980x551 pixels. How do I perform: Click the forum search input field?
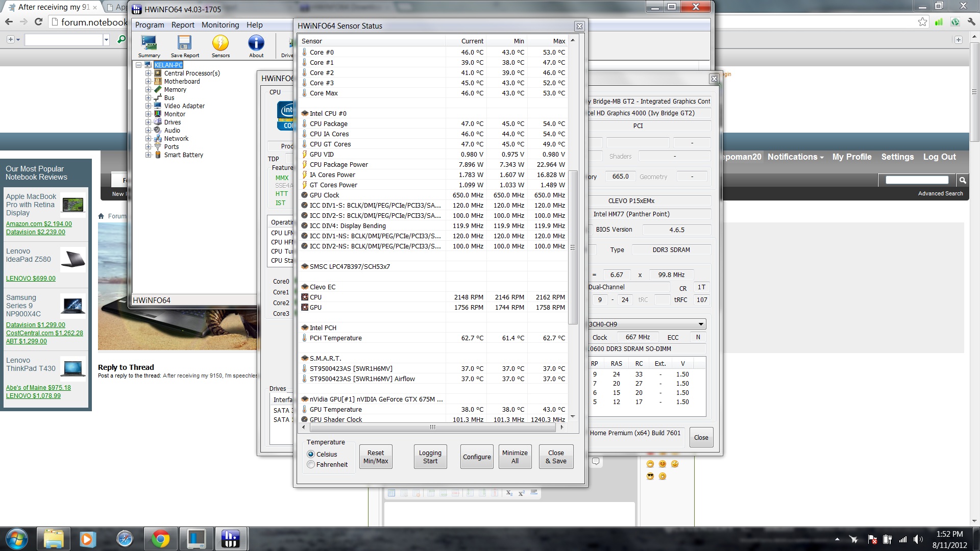(917, 180)
